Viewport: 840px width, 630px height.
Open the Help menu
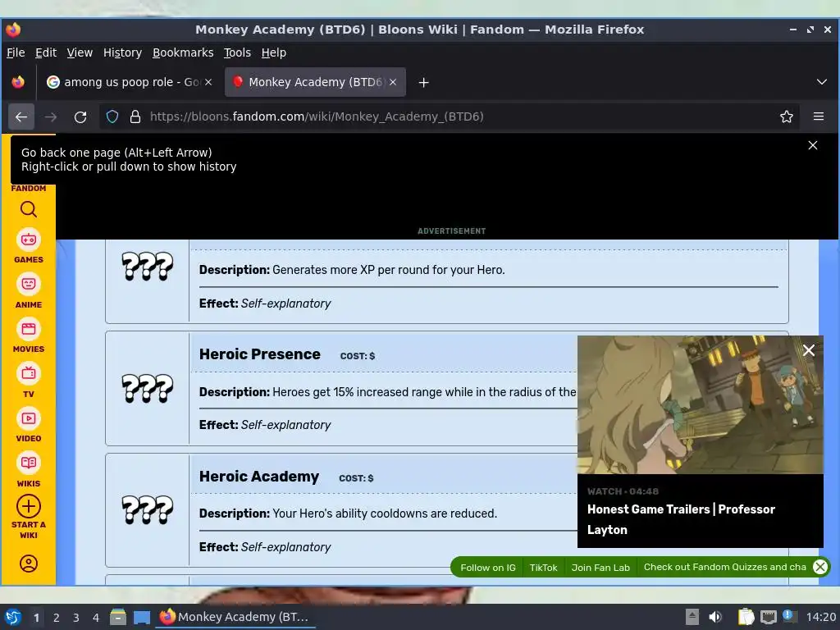274,52
